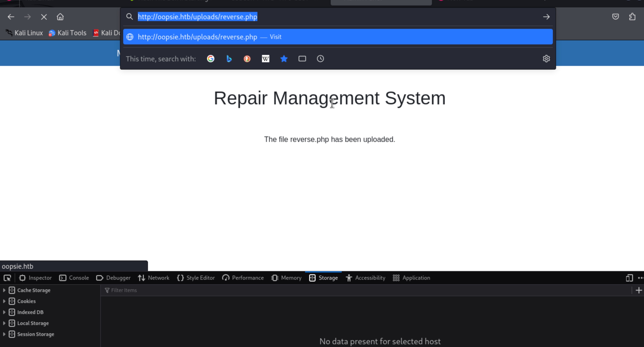Expand Local Storage tree node

click(x=4, y=323)
